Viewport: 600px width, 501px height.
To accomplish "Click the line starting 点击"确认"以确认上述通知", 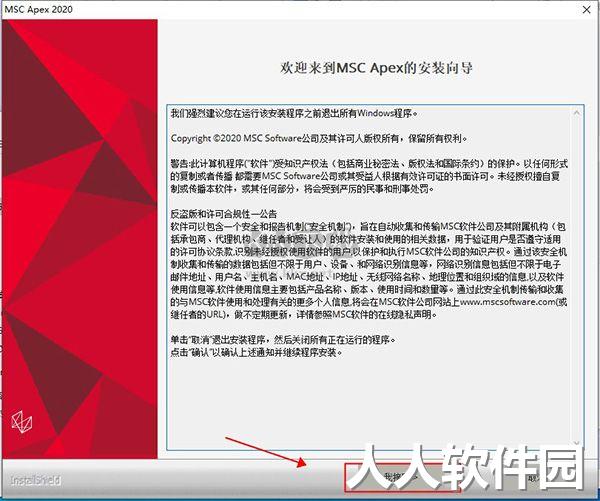I will pyautogui.click(x=256, y=352).
